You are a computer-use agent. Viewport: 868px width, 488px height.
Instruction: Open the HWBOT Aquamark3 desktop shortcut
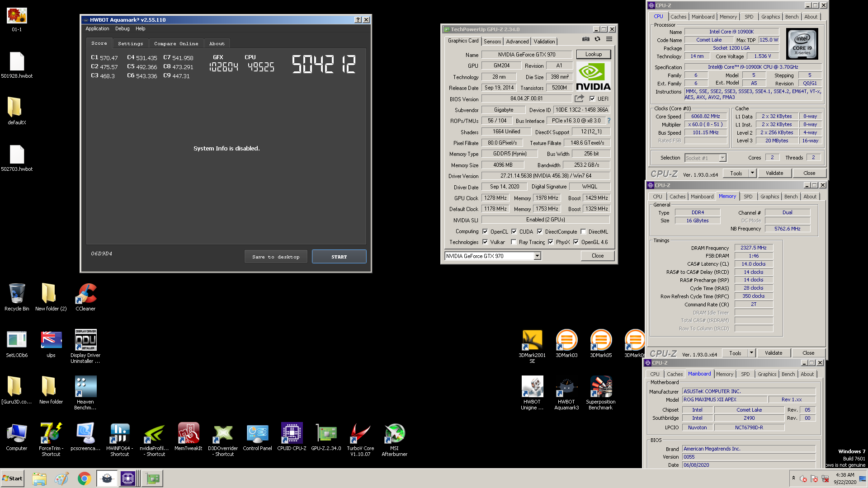(566, 393)
